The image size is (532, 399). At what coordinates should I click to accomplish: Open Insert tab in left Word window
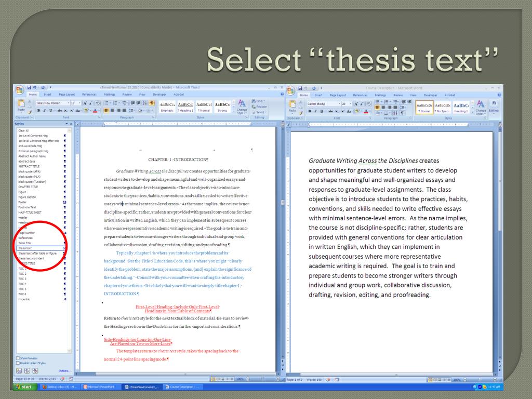click(47, 95)
